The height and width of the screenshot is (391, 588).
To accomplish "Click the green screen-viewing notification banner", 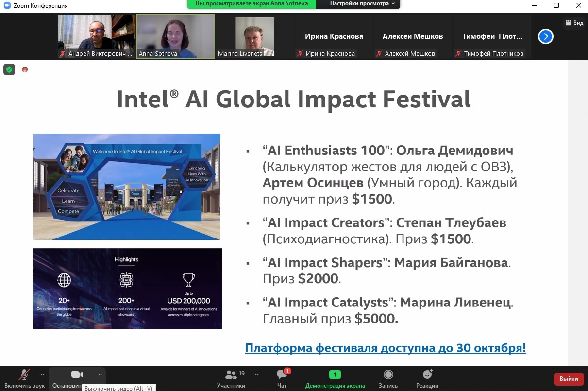I will click(252, 4).
